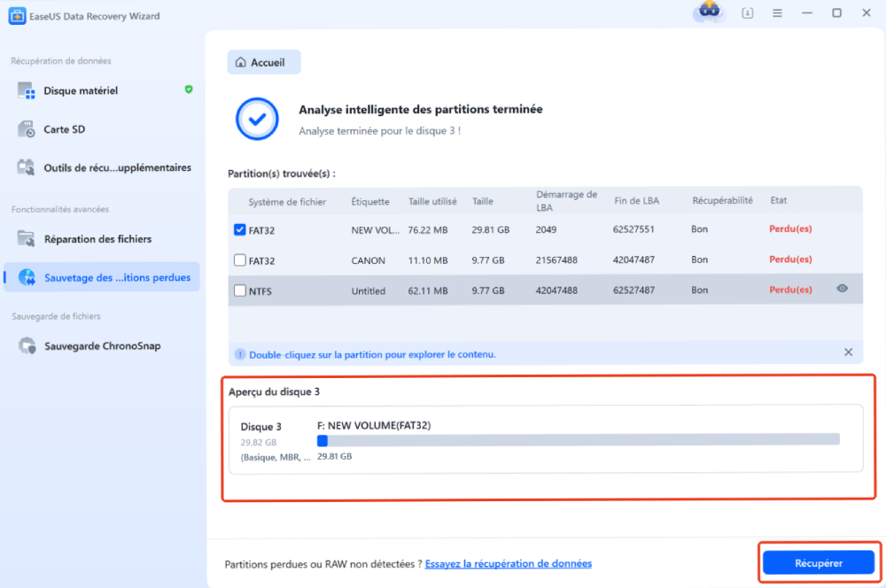The width and height of the screenshot is (886, 588).
Task: Open the hamburger menu icon
Action: click(778, 13)
